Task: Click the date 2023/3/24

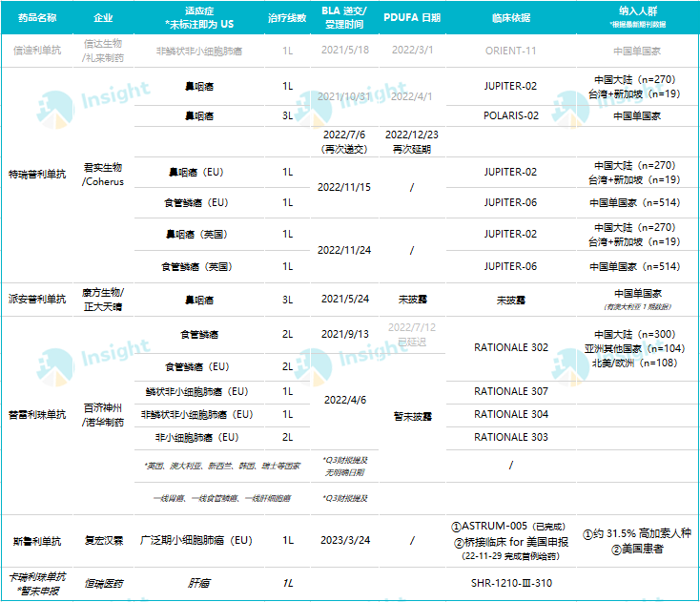Action: coord(345,541)
